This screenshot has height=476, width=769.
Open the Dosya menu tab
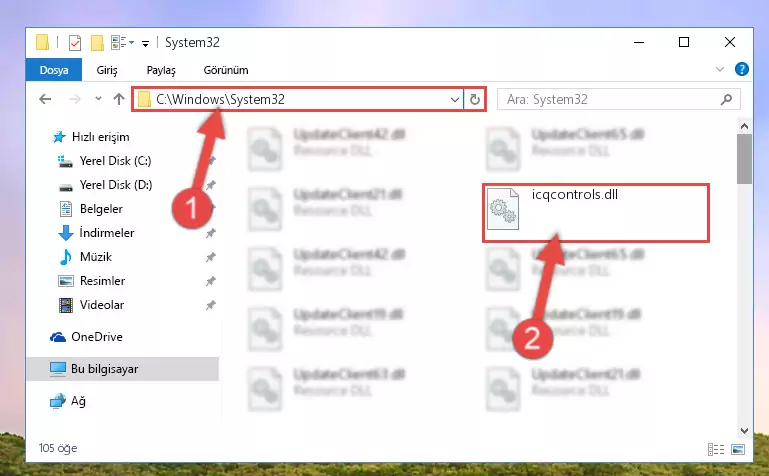[x=54, y=70]
